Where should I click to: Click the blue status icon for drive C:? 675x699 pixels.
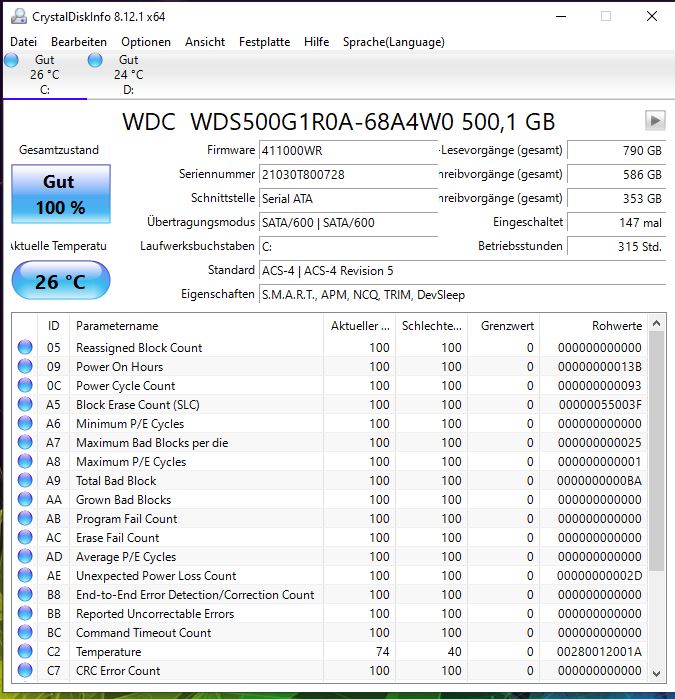(11, 60)
